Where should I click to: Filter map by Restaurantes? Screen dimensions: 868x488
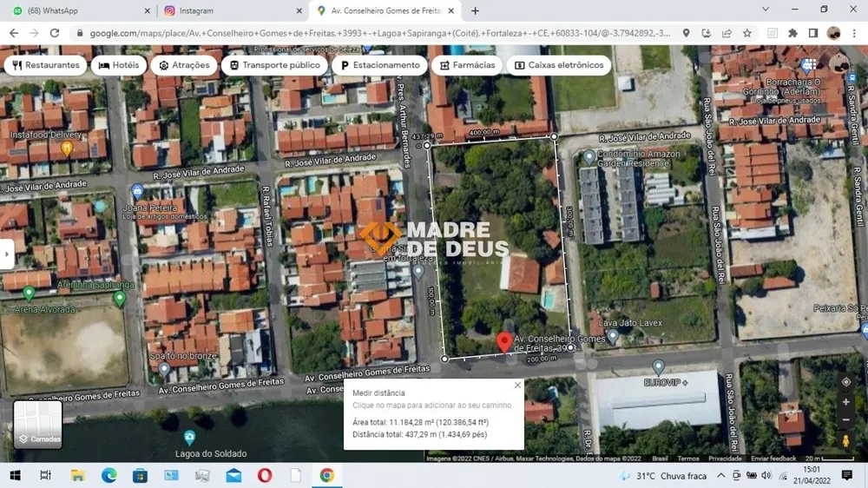pos(47,65)
